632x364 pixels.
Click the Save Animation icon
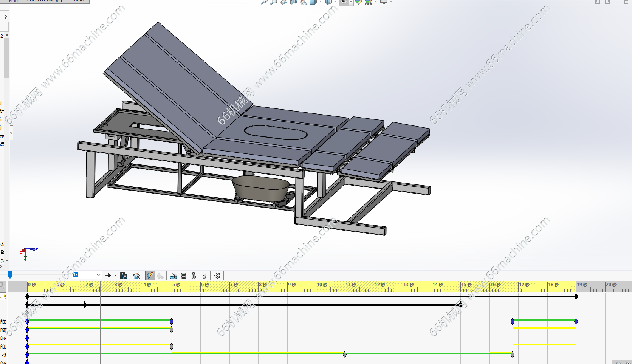click(x=124, y=276)
